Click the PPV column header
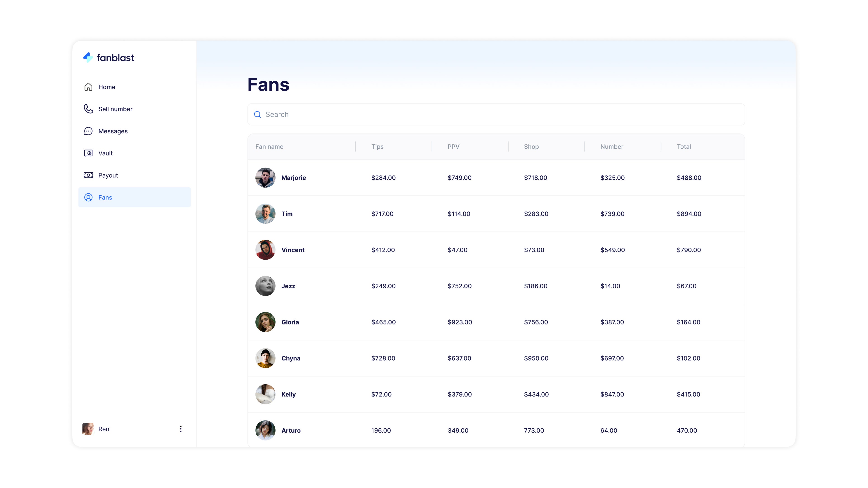Image resolution: width=868 pixels, height=488 pixels. [453, 146]
